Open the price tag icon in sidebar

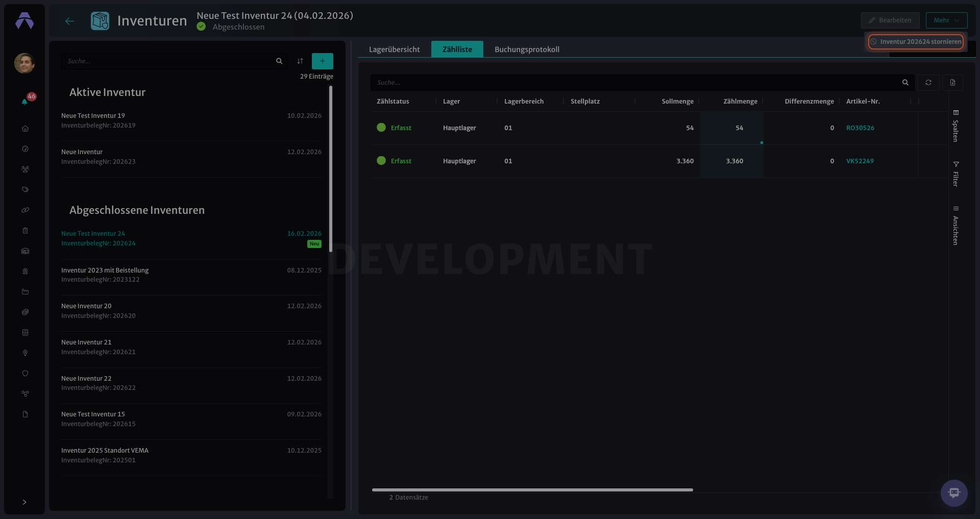[25, 190]
